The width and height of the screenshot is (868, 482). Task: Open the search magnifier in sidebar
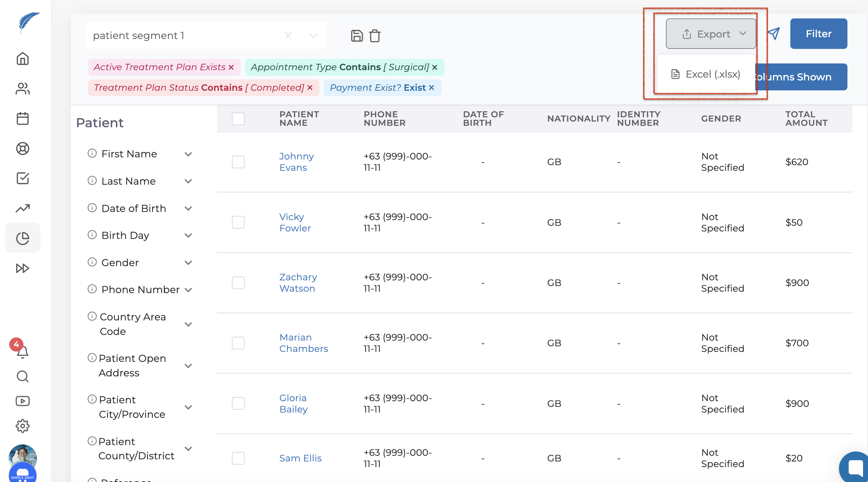[x=23, y=376]
